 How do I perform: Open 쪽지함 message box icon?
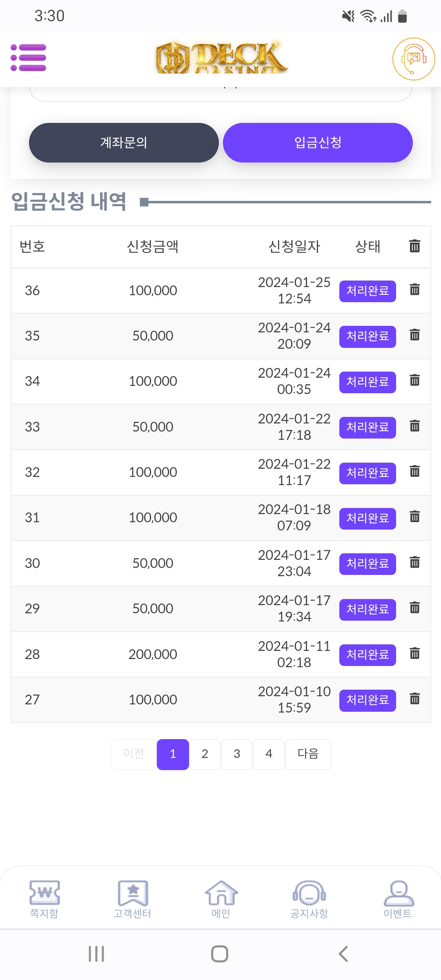pos(44,899)
